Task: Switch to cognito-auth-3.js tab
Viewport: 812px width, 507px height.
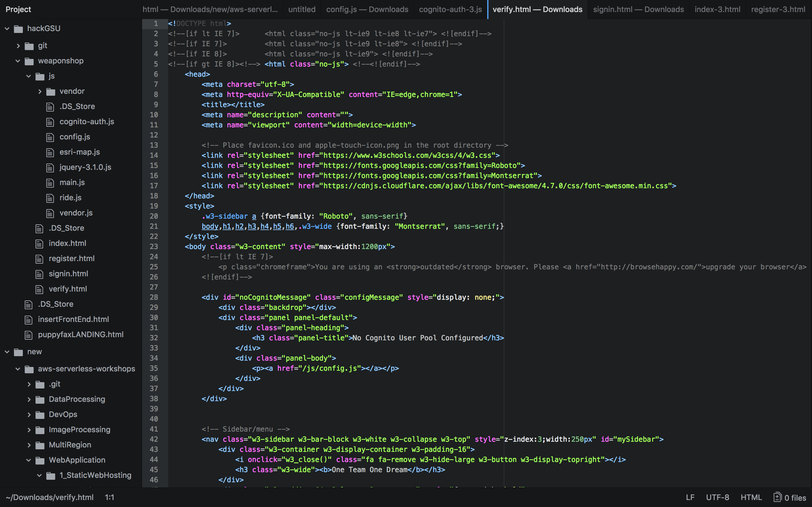Action: point(450,10)
